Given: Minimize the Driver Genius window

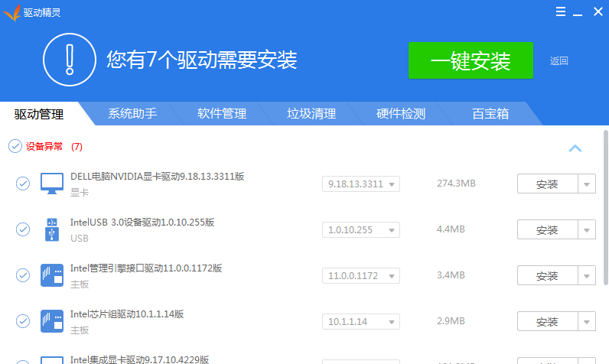Looking at the screenshot, I should pos(578,15).
